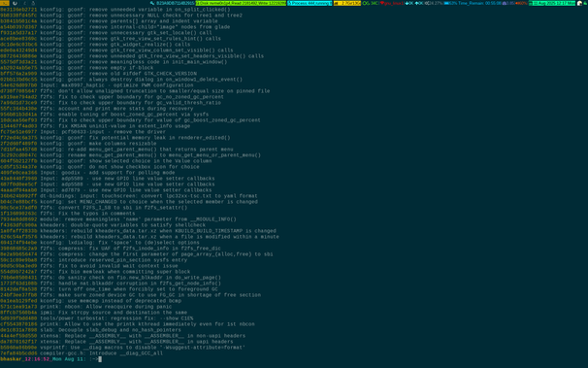Click 'kconfig: rename menu_get_parent_menu()' commit line
The width and height of the screenshot is (588, 368).
point(130,155)
